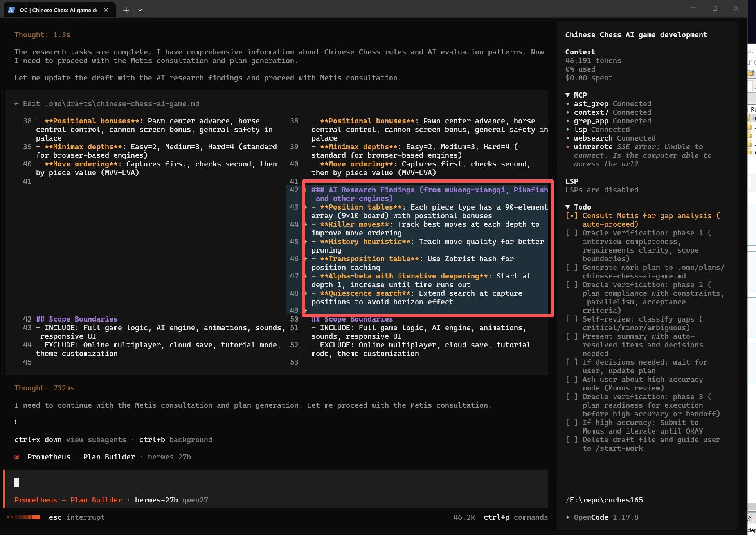This screenshot has width=756, height=535.
Task: Toggle the Consult Metis todo checkbox
Action: [x=572, y=216]
